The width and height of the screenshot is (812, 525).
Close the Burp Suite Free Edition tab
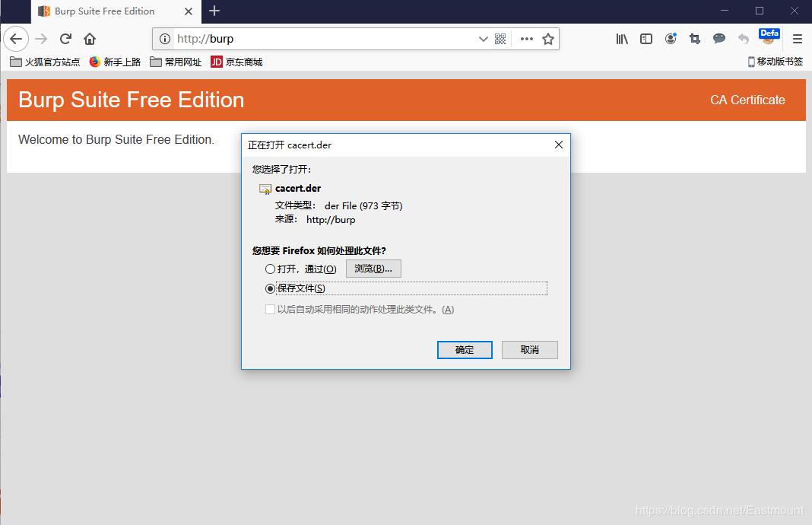coord(189,11)
